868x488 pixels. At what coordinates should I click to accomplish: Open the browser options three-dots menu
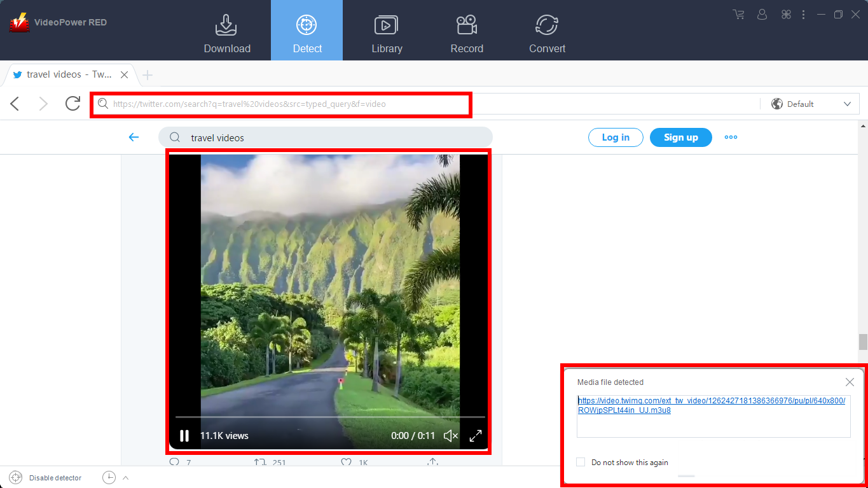pos(803,14)
